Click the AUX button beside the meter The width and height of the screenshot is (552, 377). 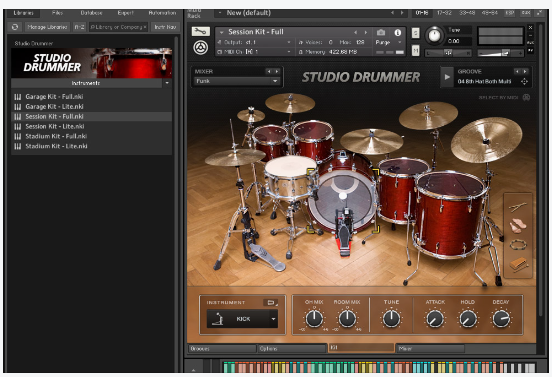pyautogui.click(x=531, y=43)
